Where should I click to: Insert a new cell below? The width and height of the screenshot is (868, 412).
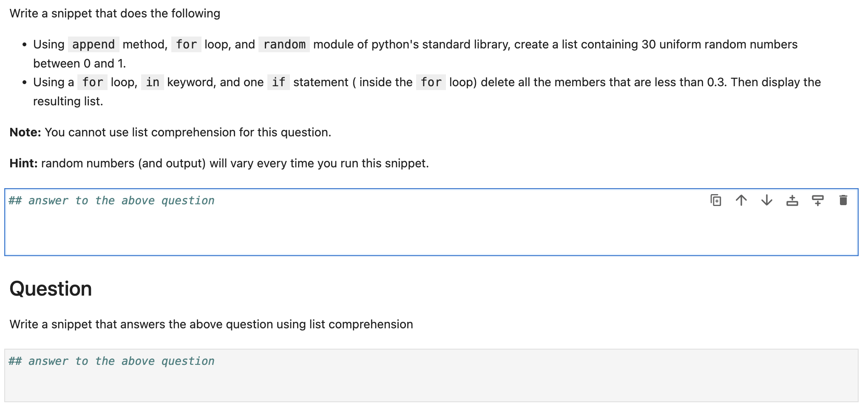click(x=818, y=200)
